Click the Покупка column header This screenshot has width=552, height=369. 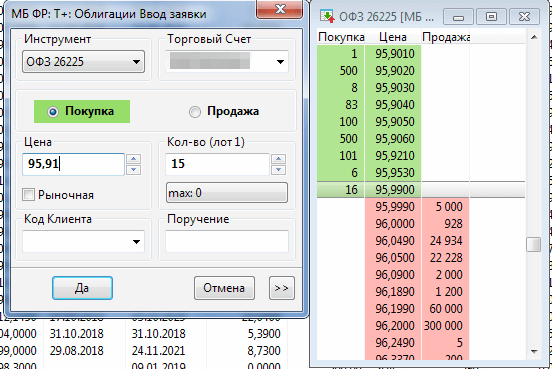[x=341, y=37]
